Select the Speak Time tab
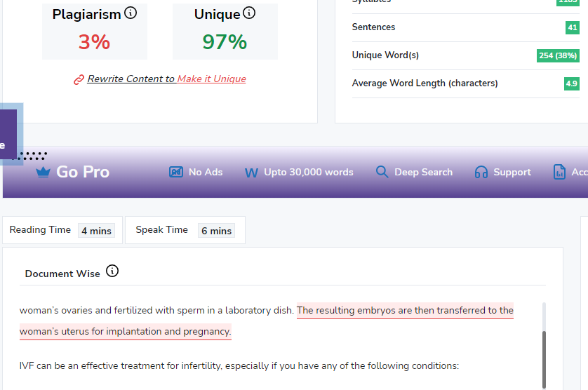The image size is (588, 390). coord(185,230)
